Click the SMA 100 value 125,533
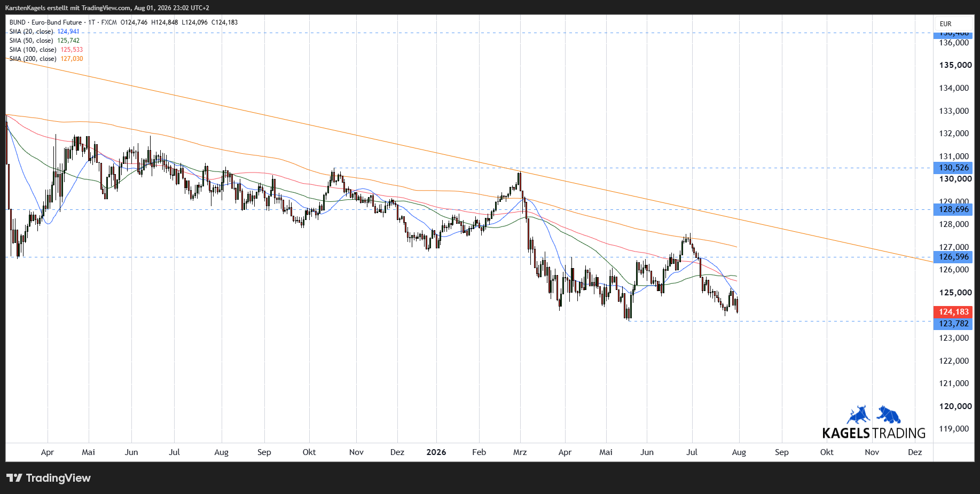This screenshot has width=980, height=494. pos(72,50)
